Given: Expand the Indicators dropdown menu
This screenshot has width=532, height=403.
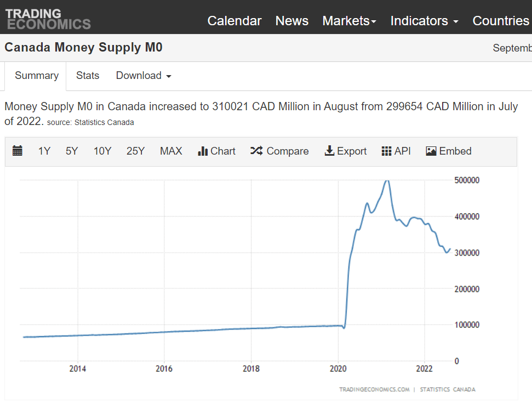Looking at the screenshot, I should click(x=424, y=21).
